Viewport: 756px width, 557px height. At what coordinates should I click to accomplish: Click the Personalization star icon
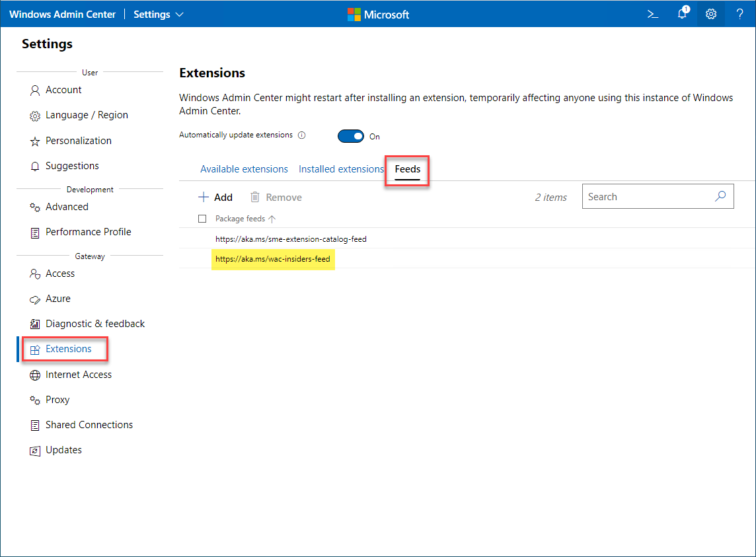point(35,141)
